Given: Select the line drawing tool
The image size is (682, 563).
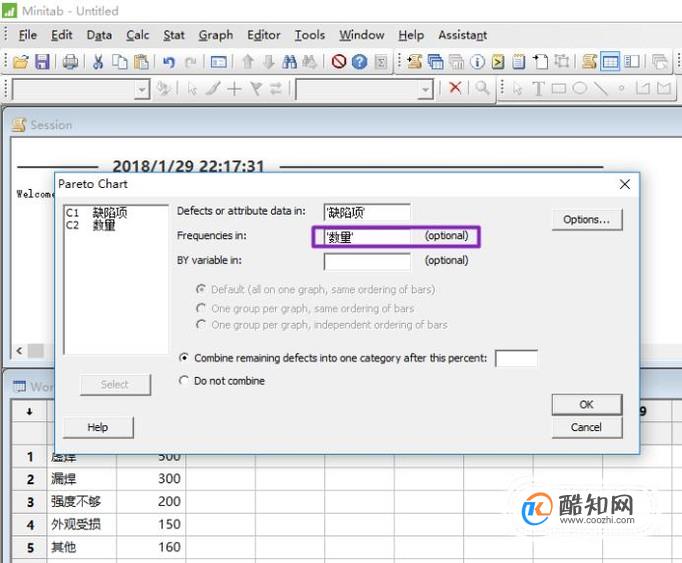Looking at the screenshot, I should pos(601,89).
